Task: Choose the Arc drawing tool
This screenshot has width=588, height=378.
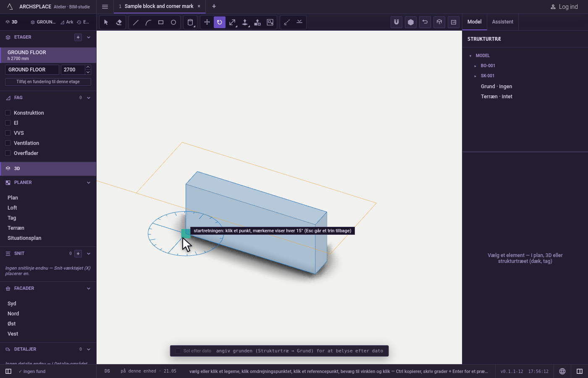Action: [148, 22]
